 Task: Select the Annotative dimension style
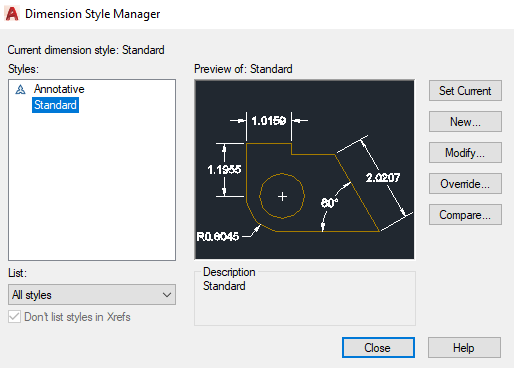pyautogui.click(x=59, y=89)
